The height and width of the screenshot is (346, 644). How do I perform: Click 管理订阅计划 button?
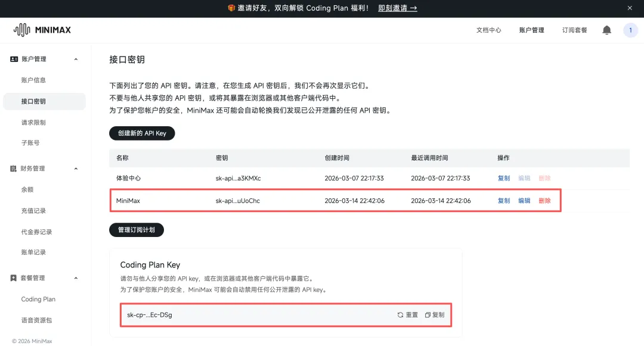click(137, 230)
